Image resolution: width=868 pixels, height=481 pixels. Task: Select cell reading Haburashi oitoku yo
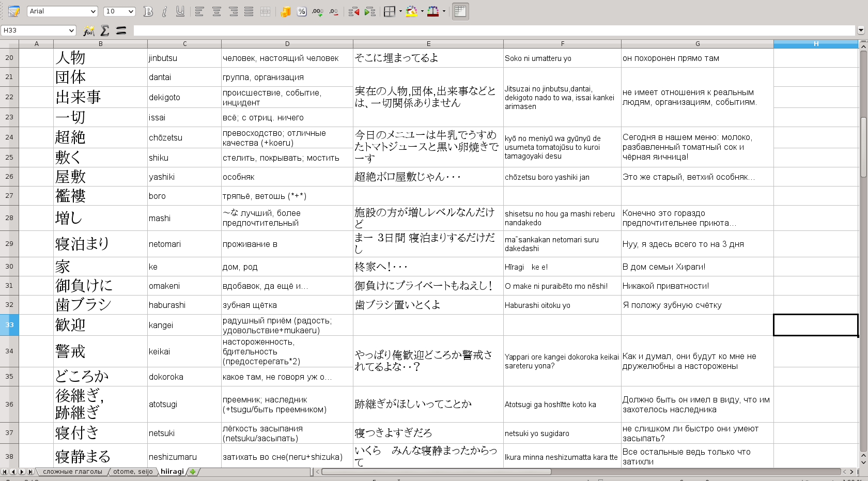(562, 305)
